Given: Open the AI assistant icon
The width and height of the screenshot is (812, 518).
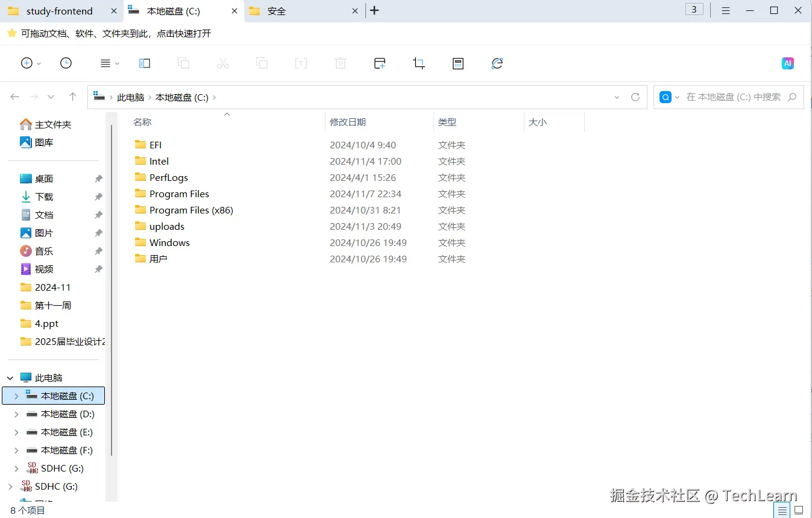Looking at the screenshot, I should 788,63.
